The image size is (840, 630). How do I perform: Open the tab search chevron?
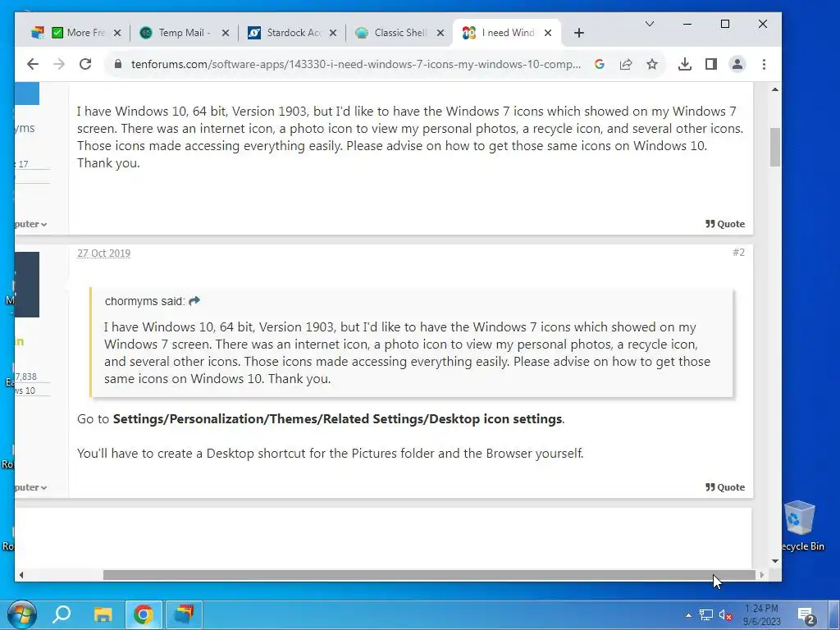pyautogui.click(x=650, y=24)
